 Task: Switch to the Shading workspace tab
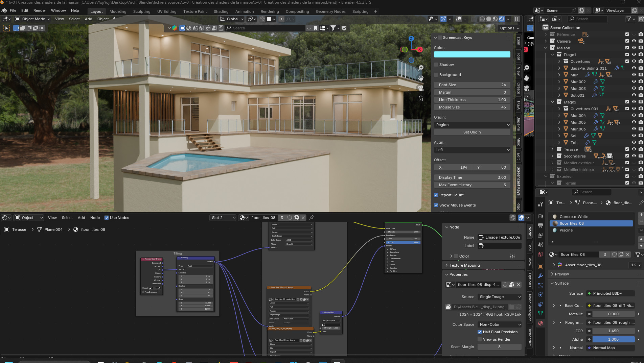pos(221,11)
